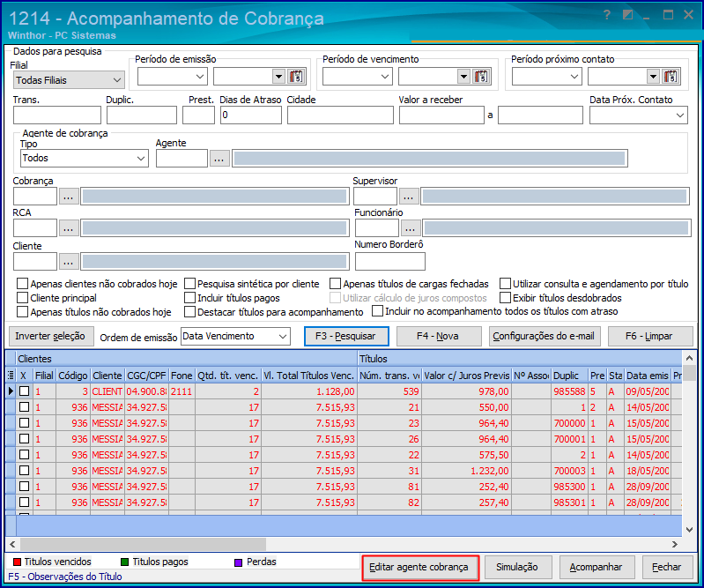The height and width of the screenshot is (588, 704).
Task: Click Acompanhar button
Action: pyautogui.click(x=597, y=568)
